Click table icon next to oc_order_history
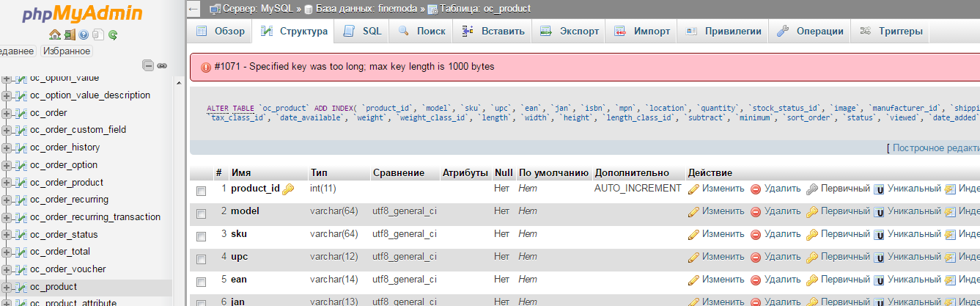The image size is (980, 306). (21, 147)
